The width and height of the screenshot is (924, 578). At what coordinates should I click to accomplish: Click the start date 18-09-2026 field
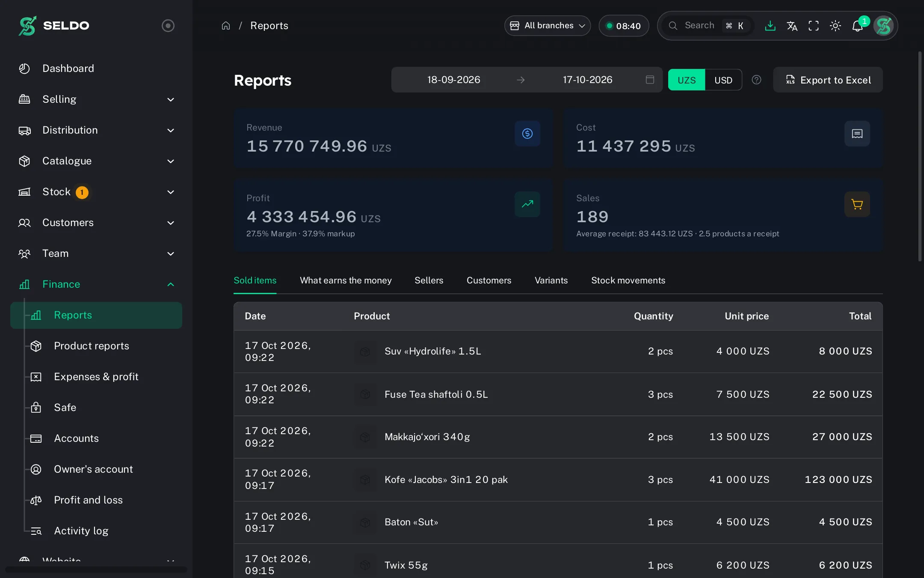(453, 80)
